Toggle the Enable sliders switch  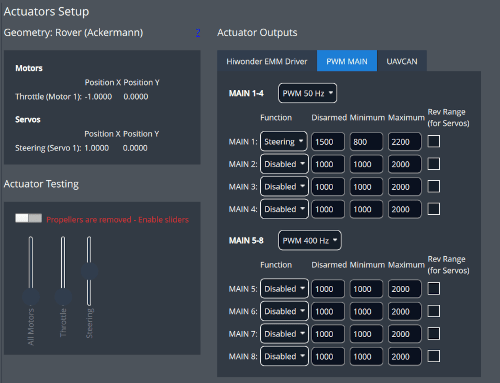coord(28,218)
